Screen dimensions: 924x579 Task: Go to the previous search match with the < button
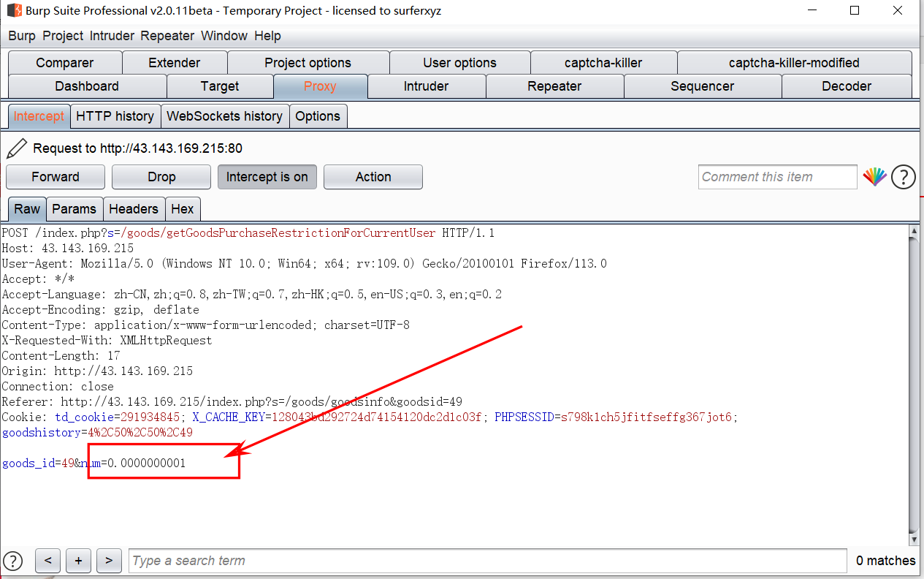click(x=47, y=561)
